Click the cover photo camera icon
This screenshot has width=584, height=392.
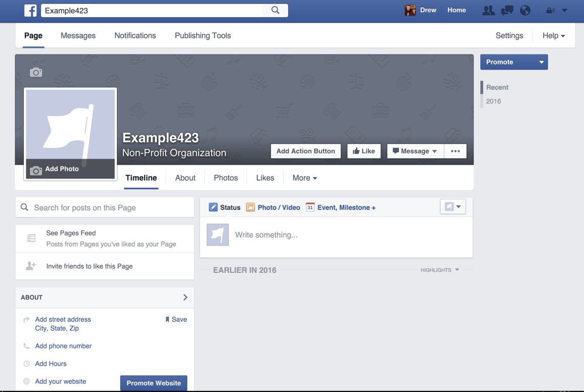point(36,72)
